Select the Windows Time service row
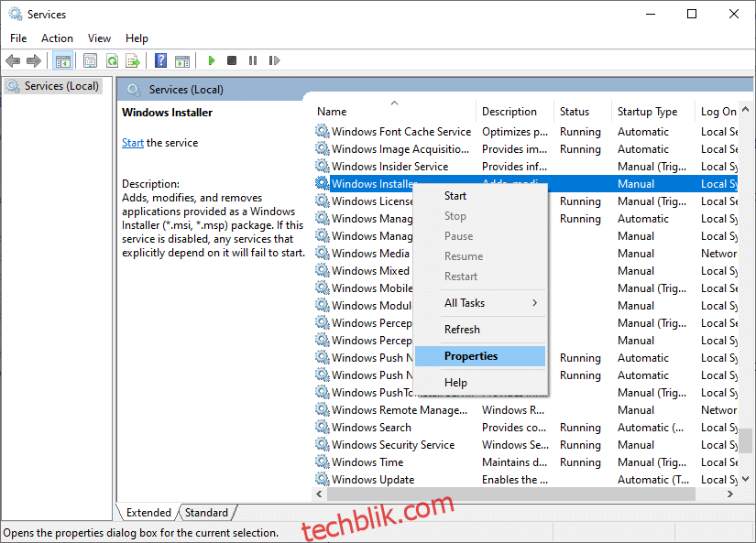 click(x=527, y=462)
